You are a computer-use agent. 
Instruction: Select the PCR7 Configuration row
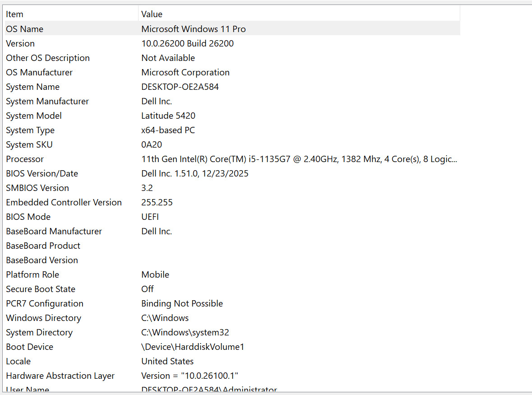45,304
